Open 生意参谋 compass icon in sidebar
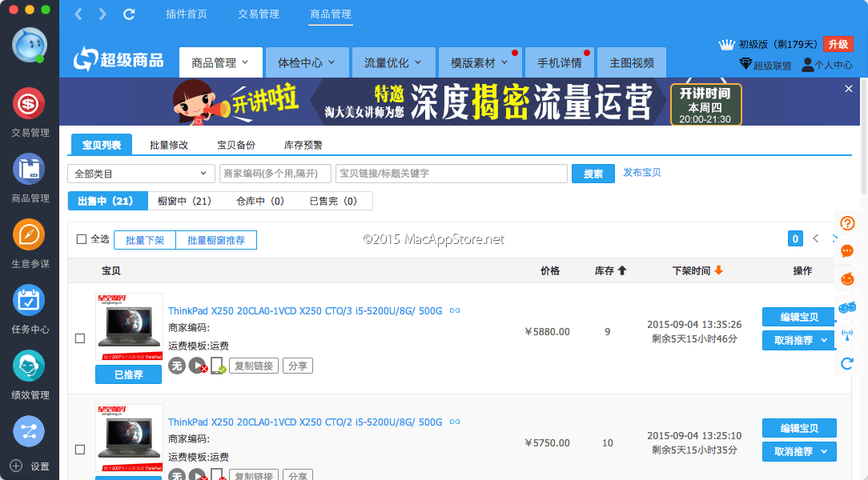The width and height of the screenshot is (868, 480). 29,234
